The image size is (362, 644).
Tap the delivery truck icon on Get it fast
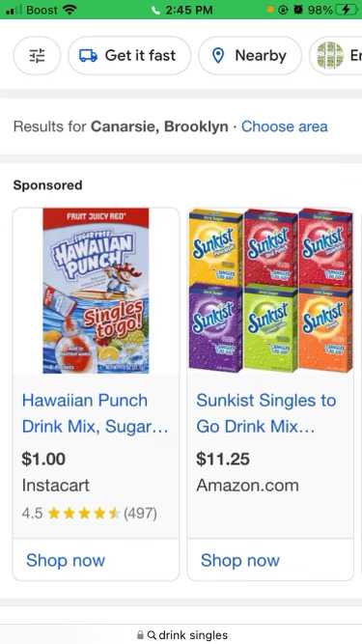pos(88,55)
